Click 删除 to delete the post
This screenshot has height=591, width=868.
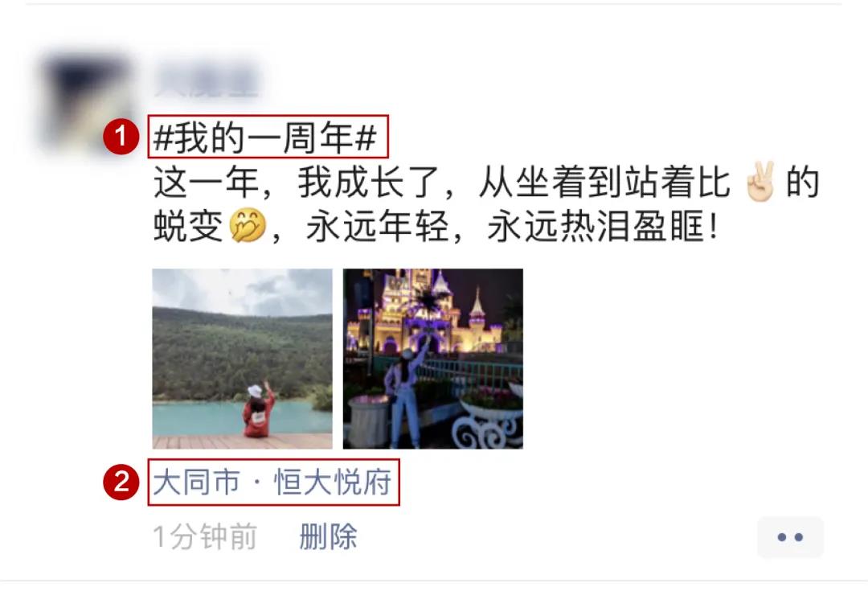tap(328, 536)
